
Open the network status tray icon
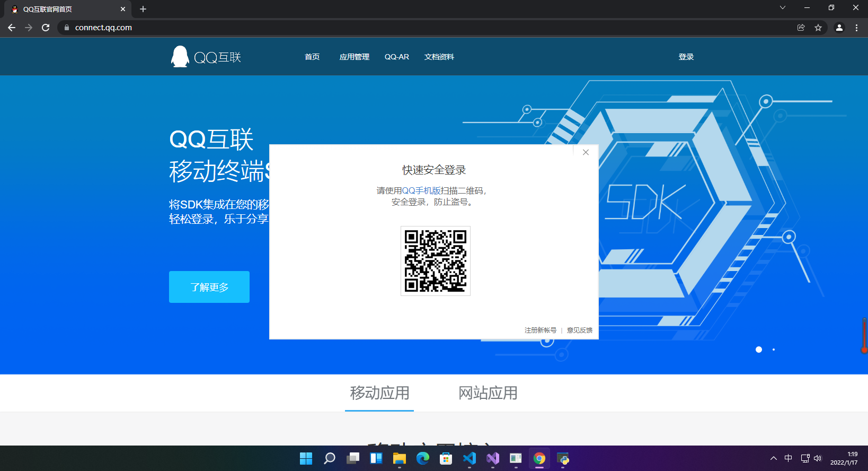point(805,458)
